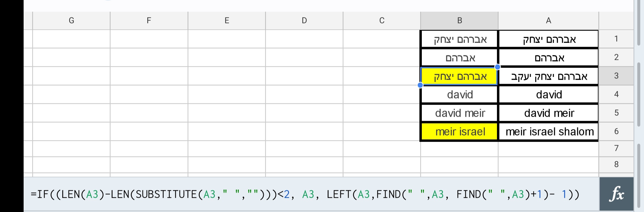The image size is (644, 212).
Task: Select row 1 by clicking its row number
Action: (616, 38)
